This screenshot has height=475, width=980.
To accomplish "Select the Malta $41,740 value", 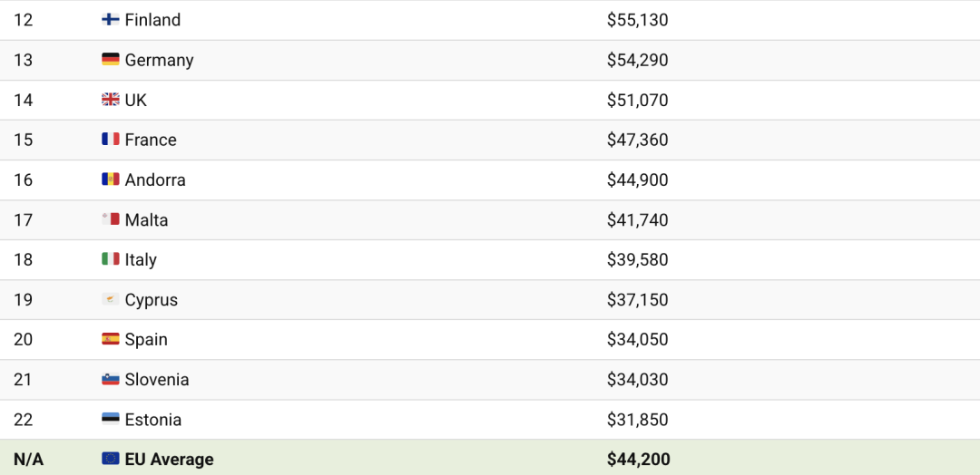I will (x=638, y=220).
